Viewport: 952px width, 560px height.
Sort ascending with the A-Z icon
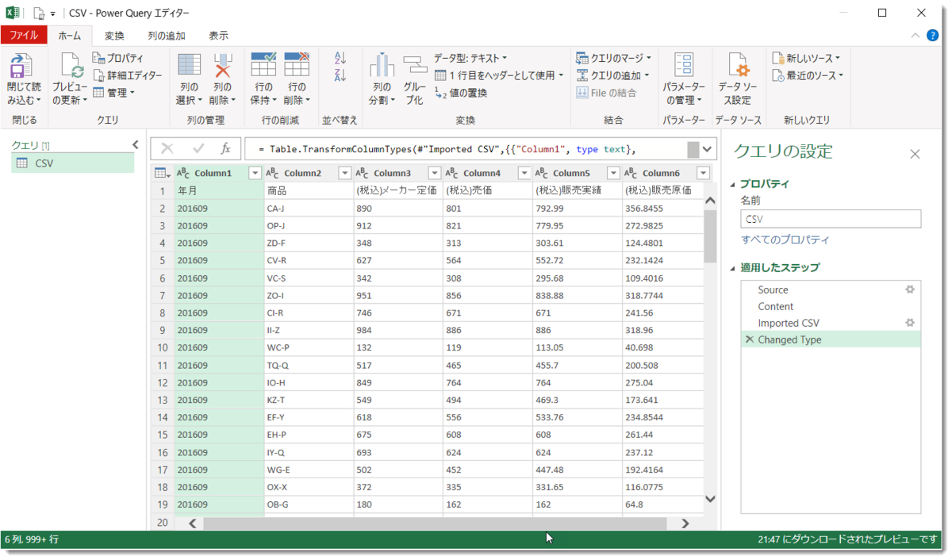[x=340, y=58]
